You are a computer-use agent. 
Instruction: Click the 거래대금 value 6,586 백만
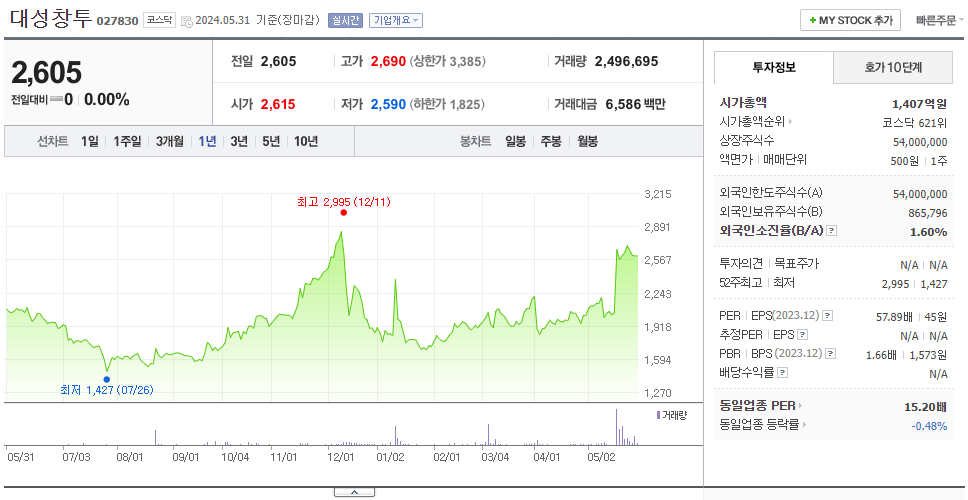click(635, 104)
